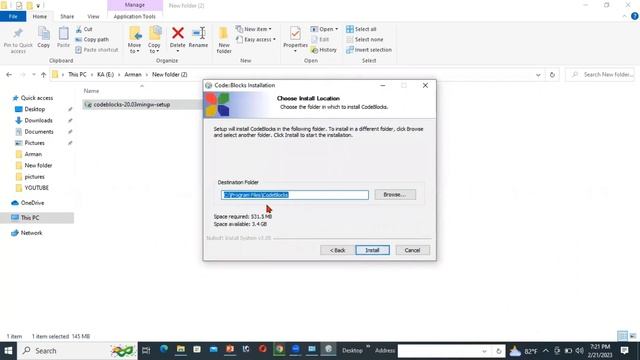Screen dimensions: 640x360
Task: Click Select none in ribbon
Action: (x=364, y=40)
